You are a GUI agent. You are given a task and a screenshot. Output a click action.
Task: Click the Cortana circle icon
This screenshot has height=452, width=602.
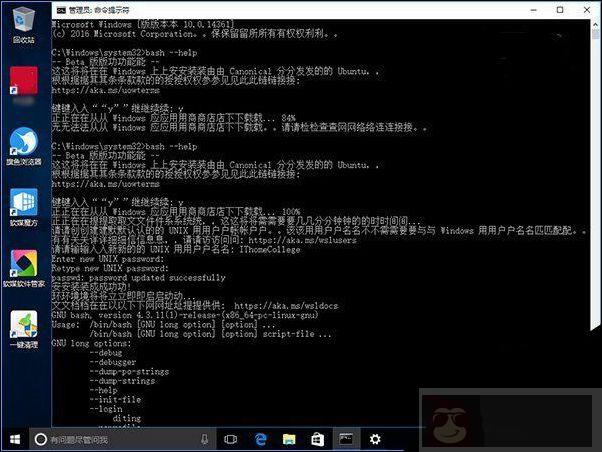coord(41,439)
